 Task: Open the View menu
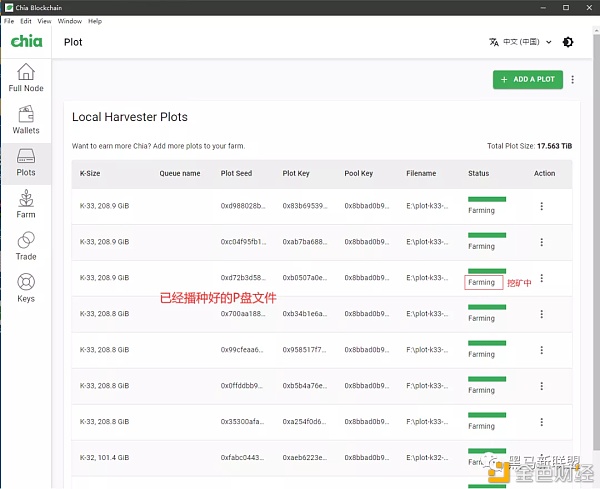coord(44,21)
